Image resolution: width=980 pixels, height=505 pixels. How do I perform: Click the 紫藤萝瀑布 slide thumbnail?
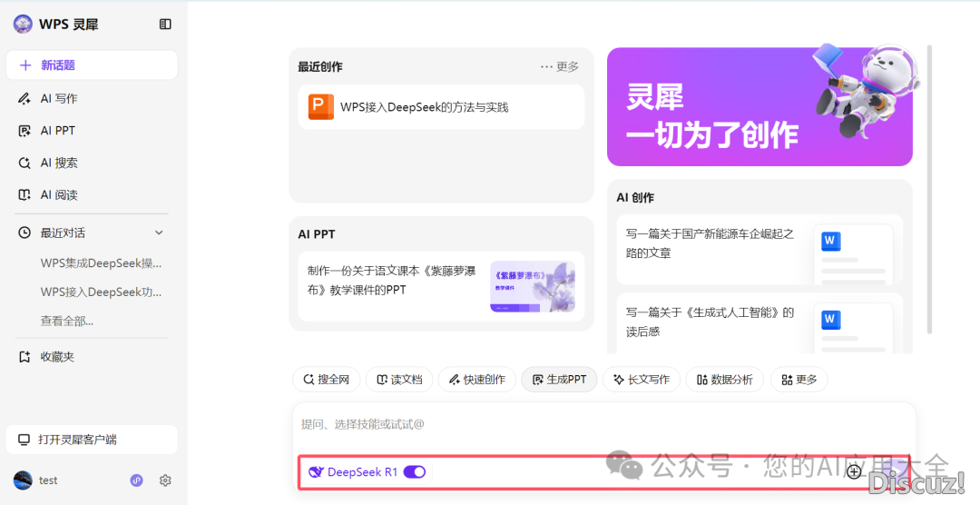tap(533, 287)
